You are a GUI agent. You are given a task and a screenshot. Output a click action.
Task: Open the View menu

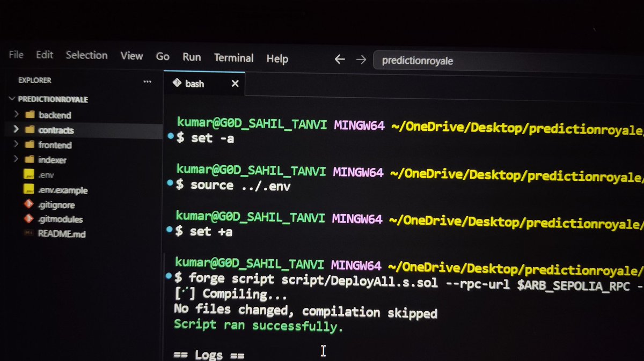(131, 56)
